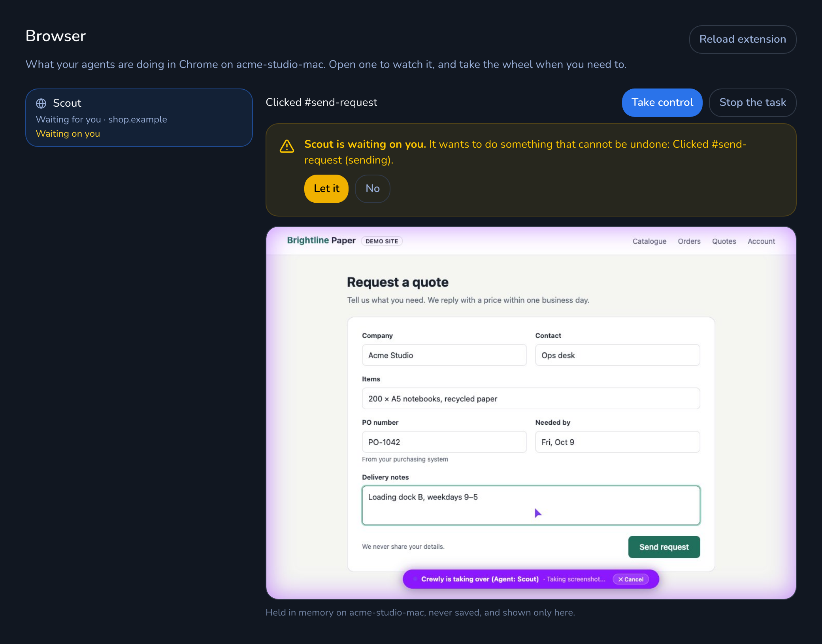Focus the Contact field with Ops desk
This screenshot has height=644, width=822.
click(617, 355)
